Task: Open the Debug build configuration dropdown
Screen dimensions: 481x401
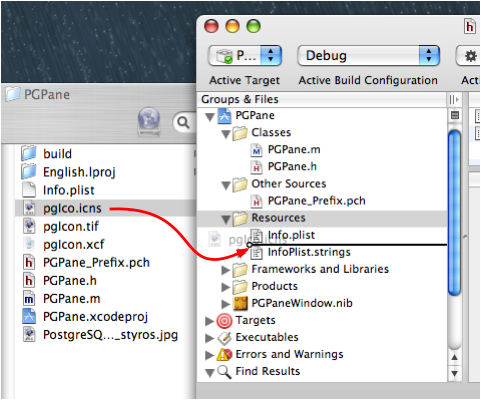Action: (368, 56)
